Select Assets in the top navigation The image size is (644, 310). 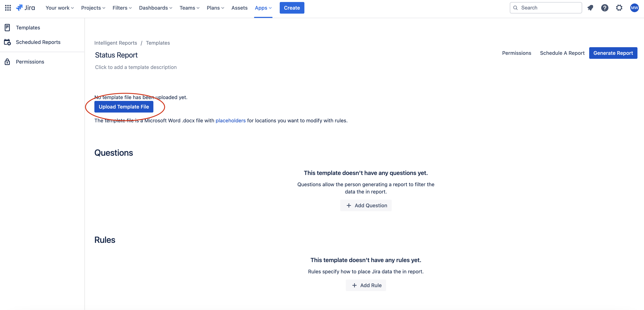pyautogui.click(x=239, y=8)
